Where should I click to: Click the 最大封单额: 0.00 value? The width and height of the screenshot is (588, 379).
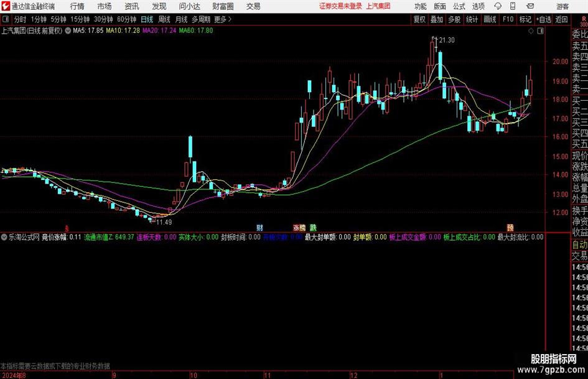click(x=328, y=237)
